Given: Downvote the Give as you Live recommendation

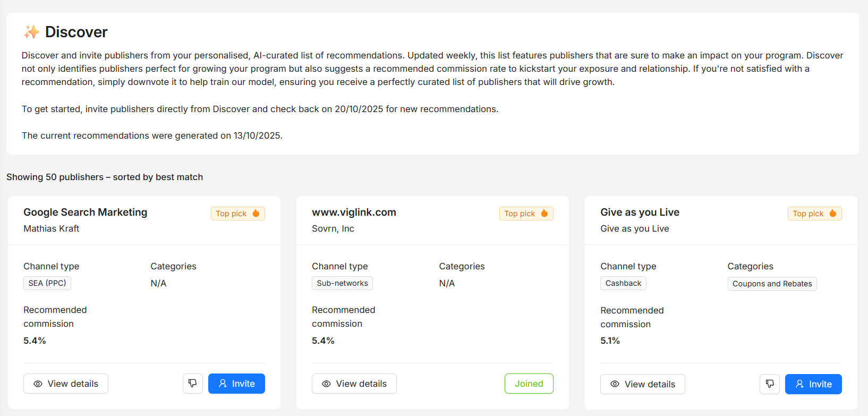Looking at the screenshot, I should pos(770,384).
